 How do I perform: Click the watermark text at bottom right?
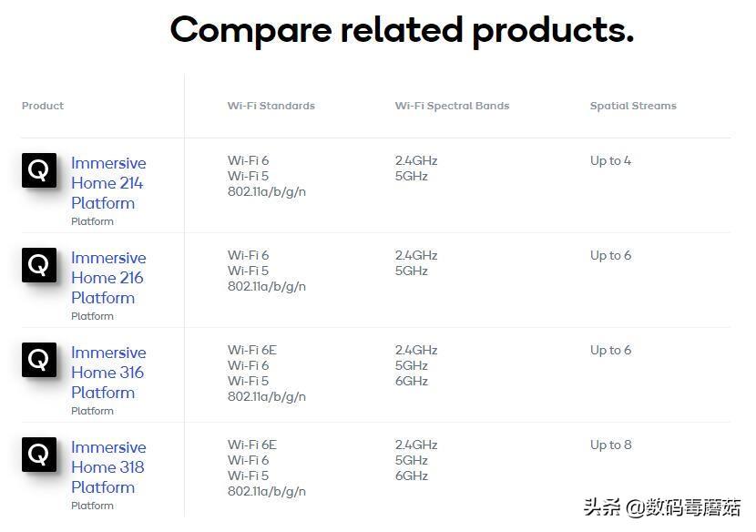[661, 507]
